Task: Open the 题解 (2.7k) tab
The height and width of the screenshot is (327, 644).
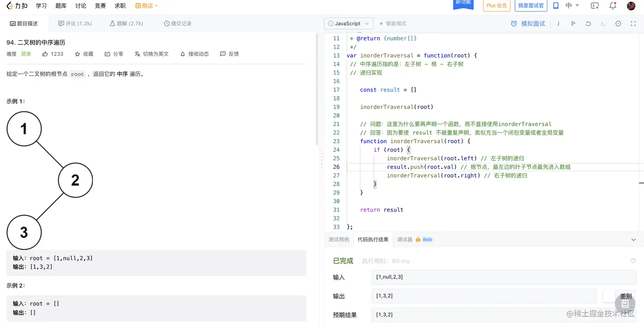Action: (x=126, y=23)
